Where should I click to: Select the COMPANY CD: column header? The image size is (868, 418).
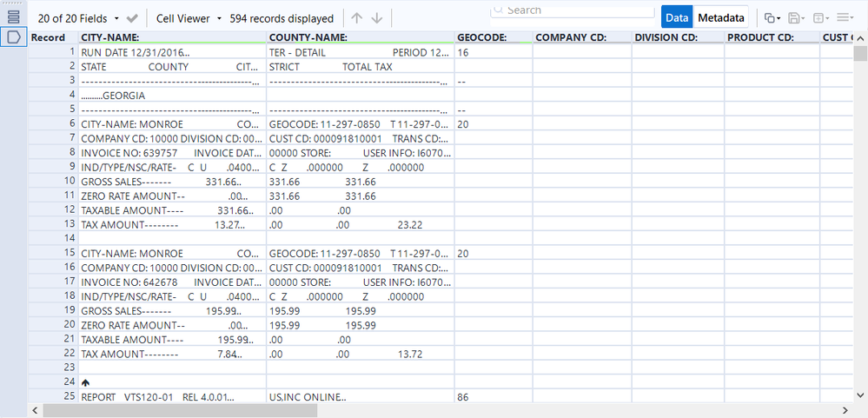[582, 37]
